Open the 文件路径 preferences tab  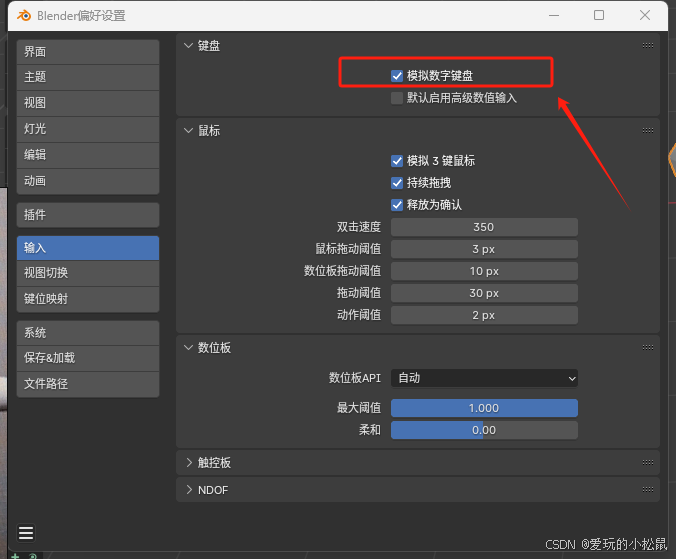click(x=88, y=384)
